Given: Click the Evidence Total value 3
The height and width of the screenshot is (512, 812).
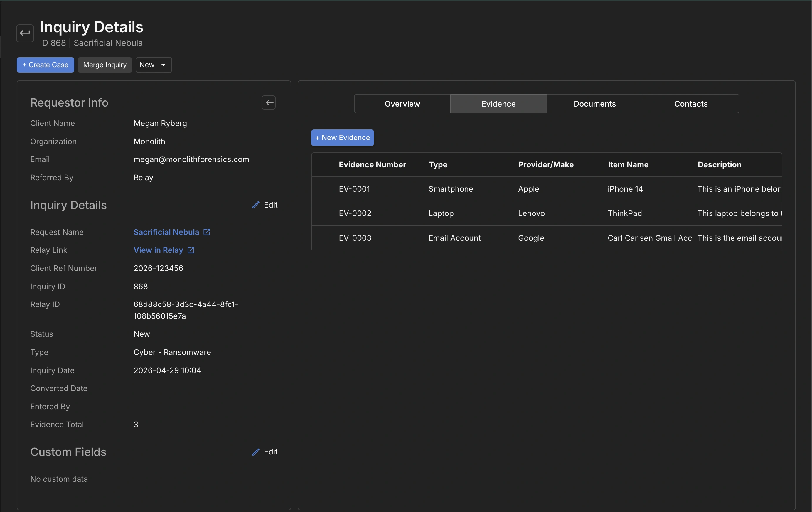Looking at the screenshot, I should point(136,424).
